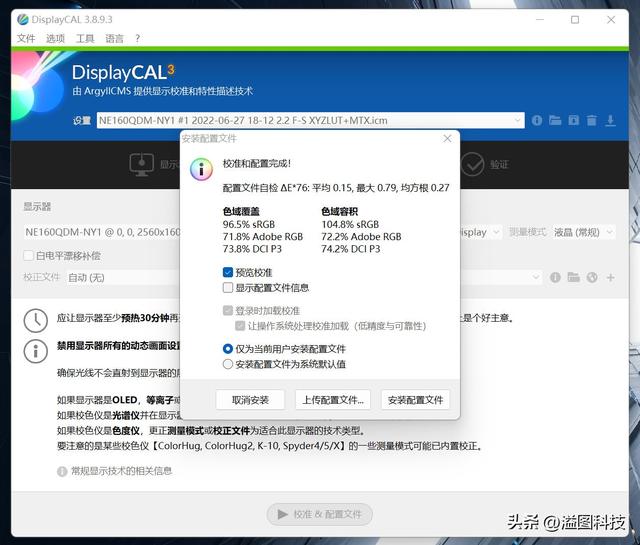Click the DisplayCAL logo in title bar

coord(23,19)
